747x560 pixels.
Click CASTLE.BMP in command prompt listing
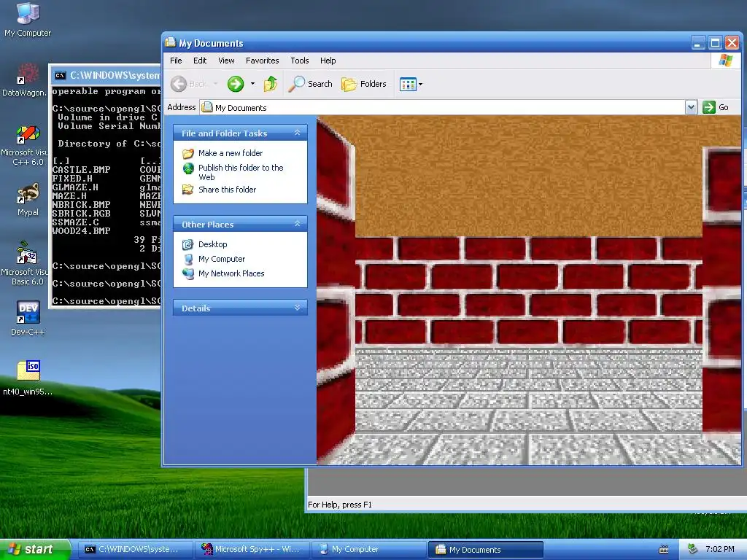82,169
